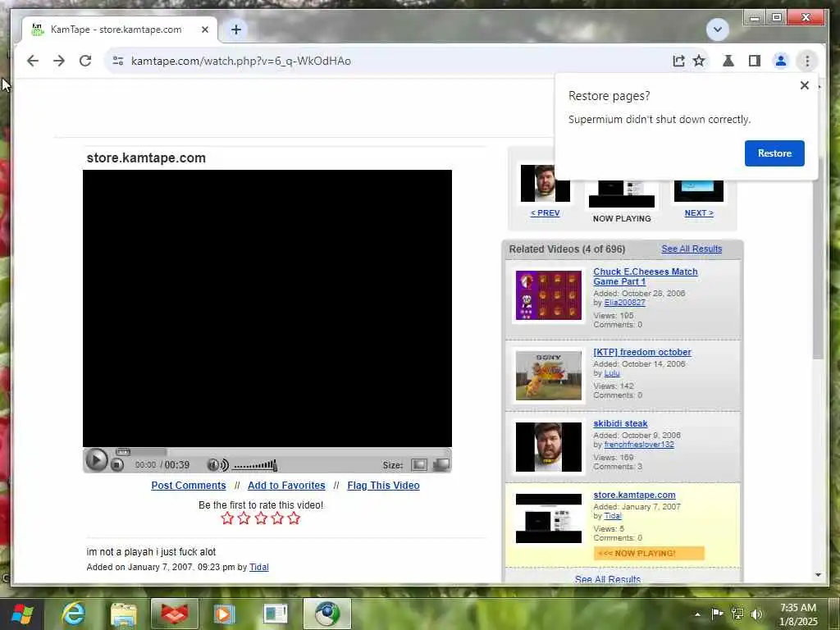Launch Internet Explorer from taskbar
This screenshot has height=630, width=840.
pos(73,614)
